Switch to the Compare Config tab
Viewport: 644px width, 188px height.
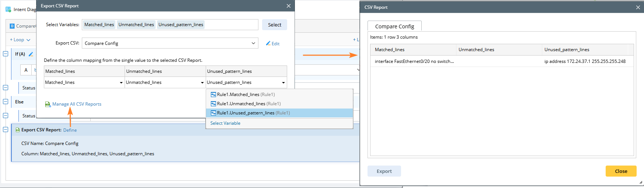point(394,26)
